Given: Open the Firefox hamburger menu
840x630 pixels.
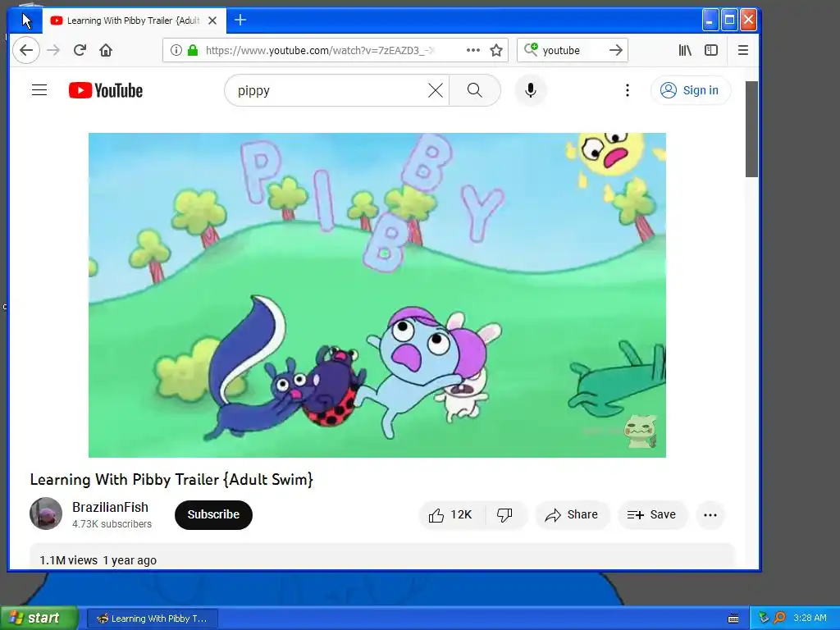Looking at the screenshot, I should click(x=742, y=50).
